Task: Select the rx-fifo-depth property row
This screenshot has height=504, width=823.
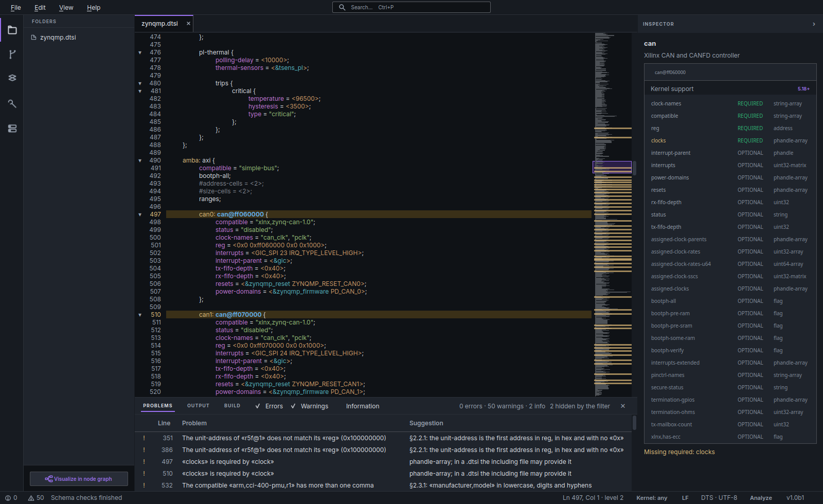Action: (x=730, y=202)
